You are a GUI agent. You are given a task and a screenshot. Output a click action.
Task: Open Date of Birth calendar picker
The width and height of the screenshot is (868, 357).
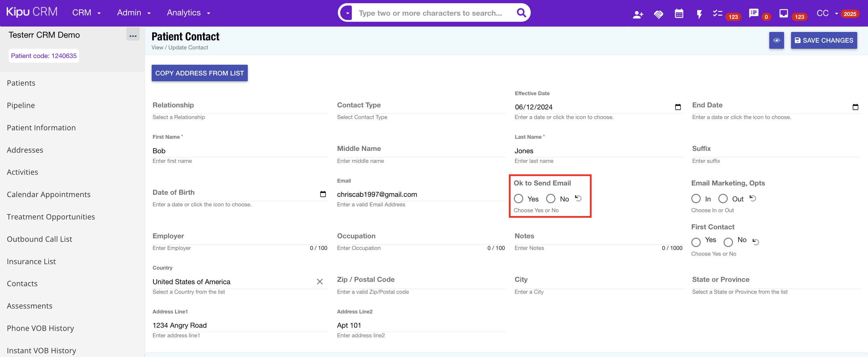(323, 194)
